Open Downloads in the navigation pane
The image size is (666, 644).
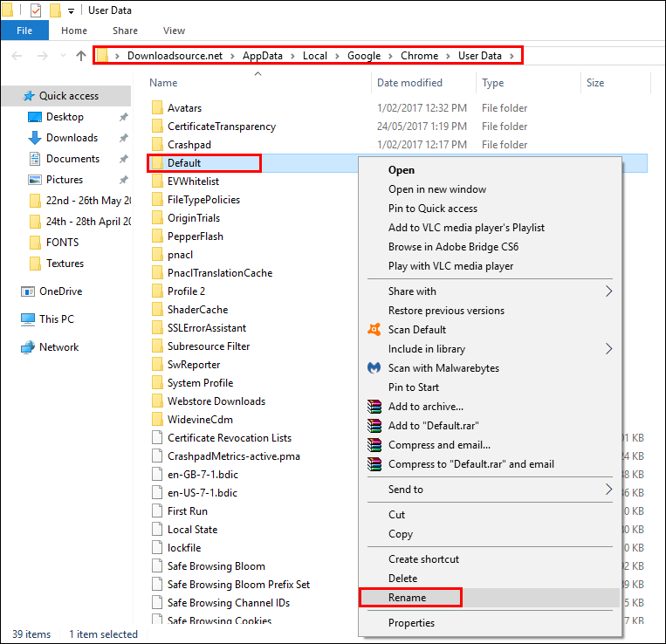click(x=72, y=138)
